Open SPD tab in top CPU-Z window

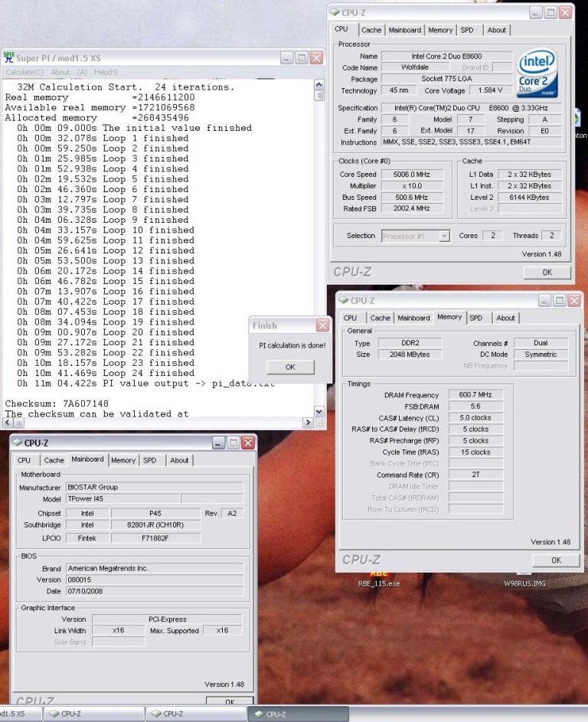coord(467,30)
